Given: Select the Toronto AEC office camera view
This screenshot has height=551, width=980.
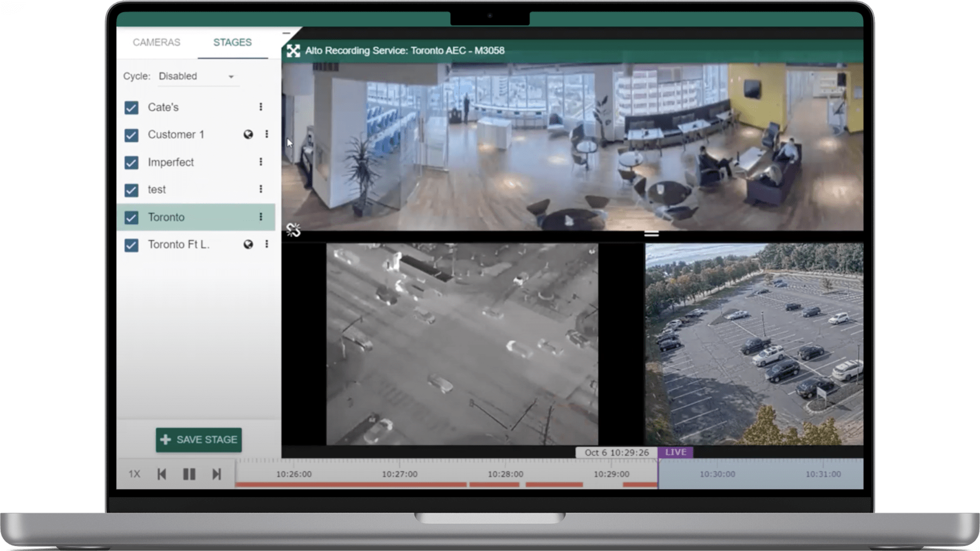Looking at the screenshot, I should click(x=573, y=147).
